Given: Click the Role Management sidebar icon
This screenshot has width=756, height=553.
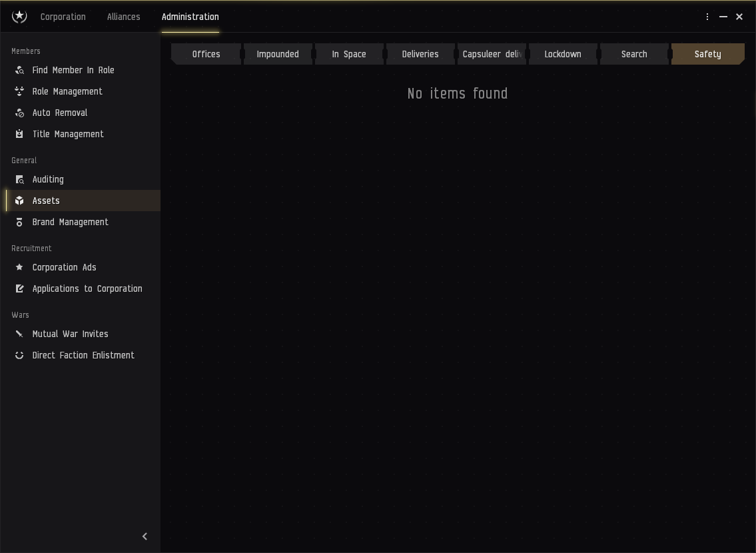Looking at the screenshot, I should pos(19,91).
